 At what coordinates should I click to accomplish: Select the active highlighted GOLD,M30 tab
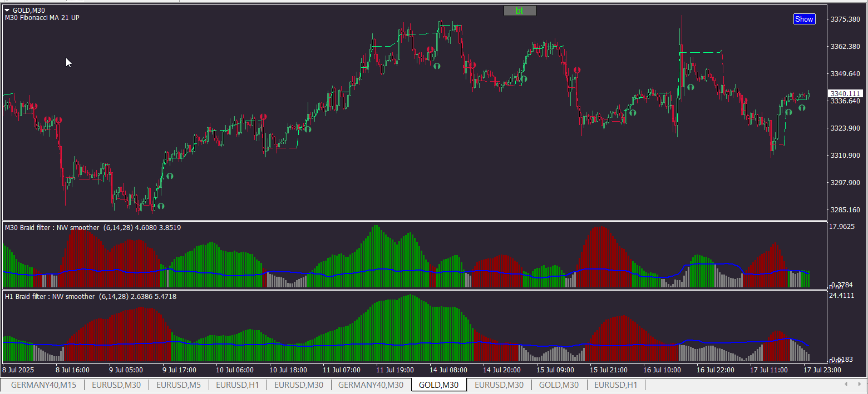pos(438,385)
